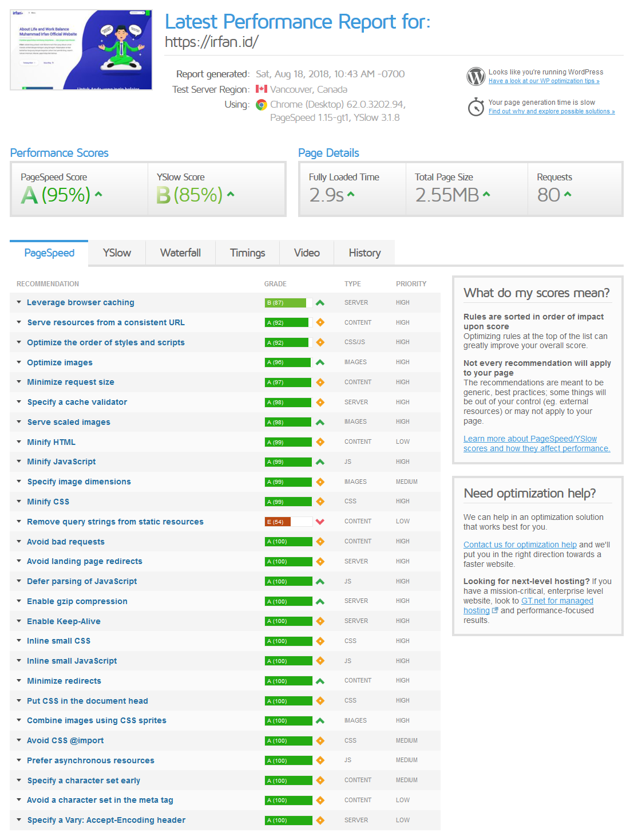Click the stopwatch page generation icon

475,107
